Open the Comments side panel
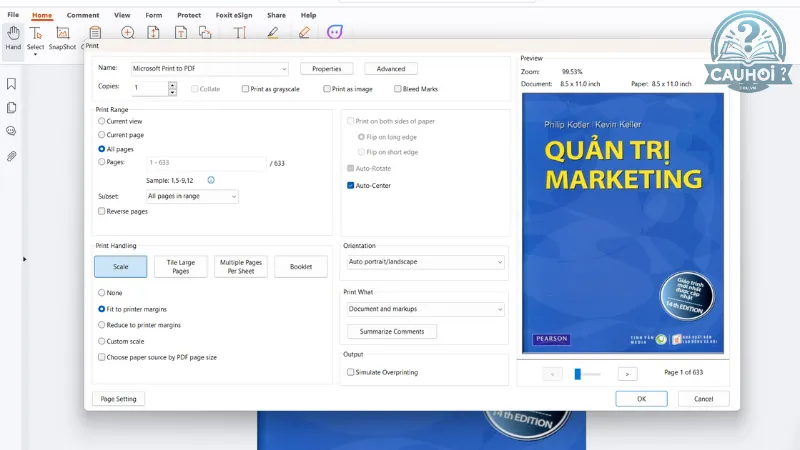Image resolution: width=800 pixels, height=450 pixels. click(x=11, y=131)
